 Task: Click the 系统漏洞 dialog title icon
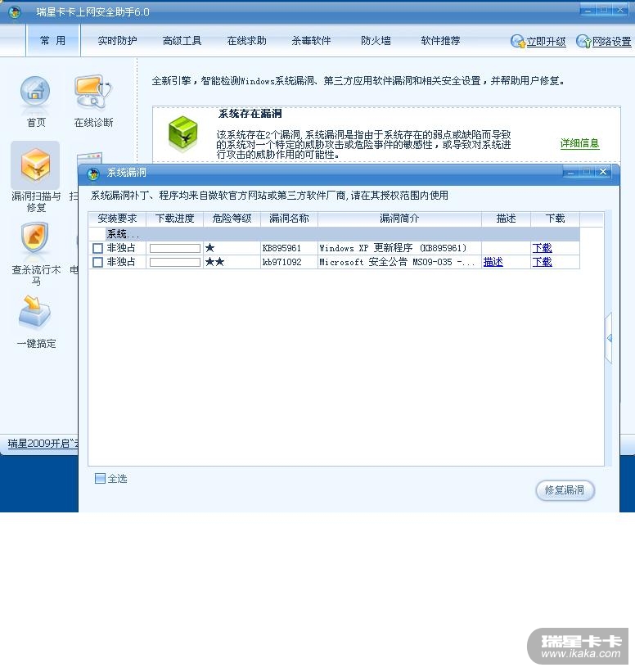93,174
